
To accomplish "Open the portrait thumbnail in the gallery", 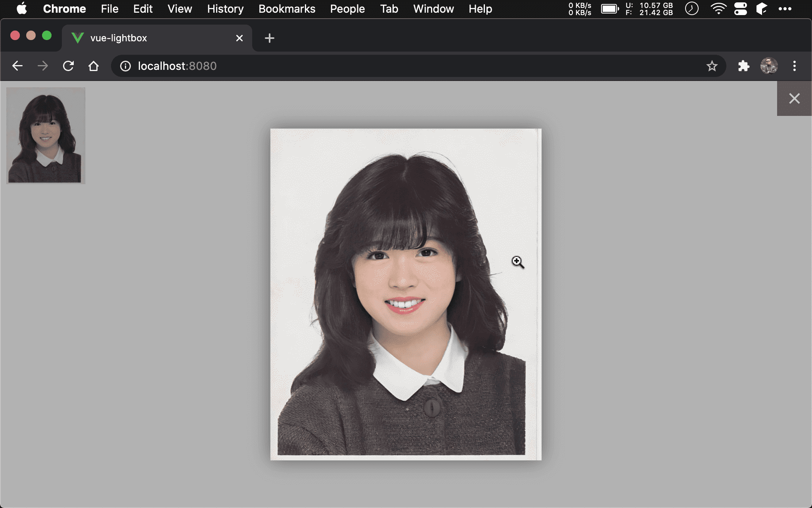I will click(x=46, y=135).
